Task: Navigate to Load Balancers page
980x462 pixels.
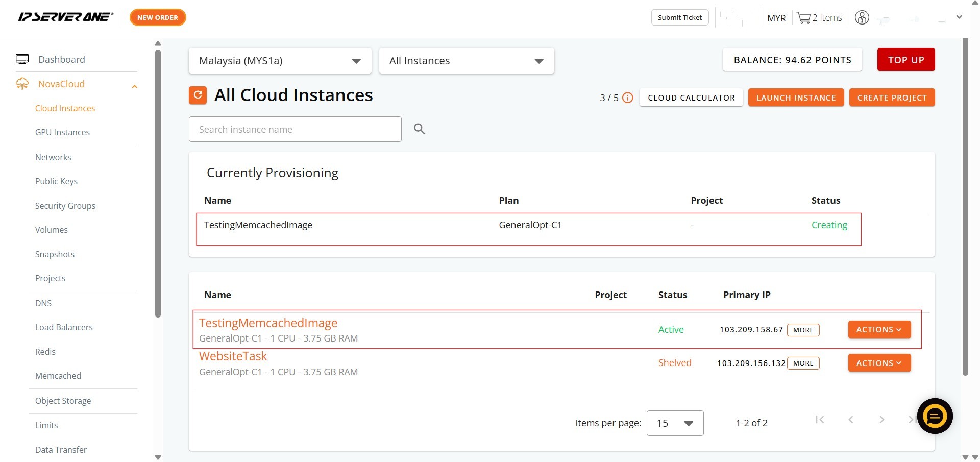Action: pos(64,327)
